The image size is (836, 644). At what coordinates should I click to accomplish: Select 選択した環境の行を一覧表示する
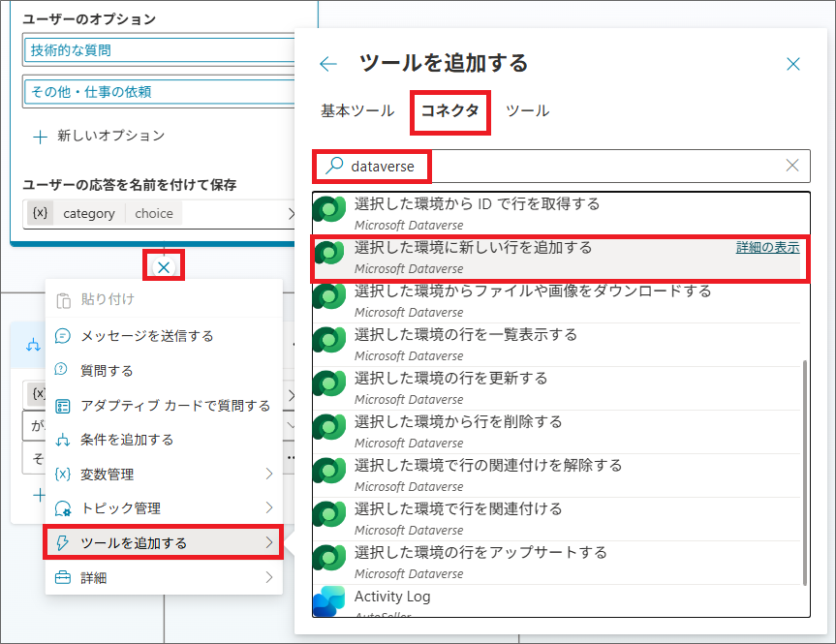tap(557, 345)
